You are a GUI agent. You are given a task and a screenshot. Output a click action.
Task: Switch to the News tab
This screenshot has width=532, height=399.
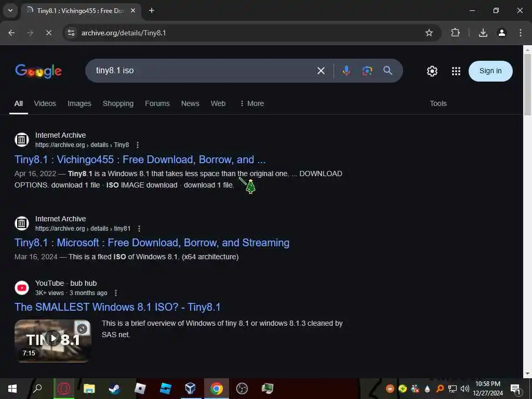pyautogui.click(x=190, y=103)
